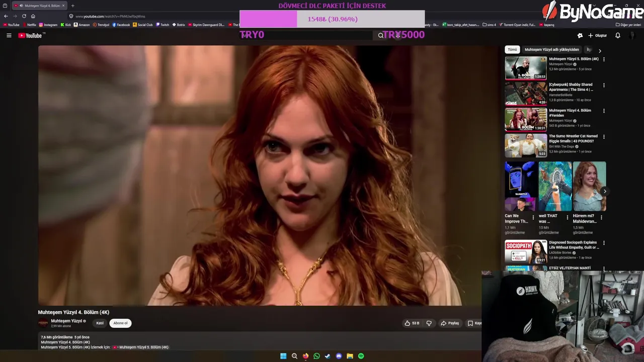Click the workspaces icon left of the tab strip
This screenshot has width=644, height=362.
coord(5,6)
